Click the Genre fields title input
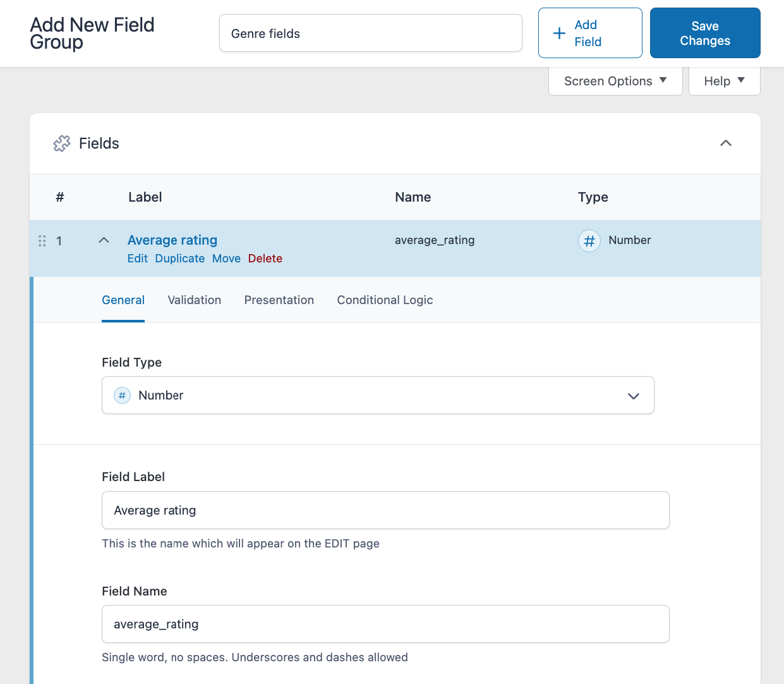 click(370, 33)
